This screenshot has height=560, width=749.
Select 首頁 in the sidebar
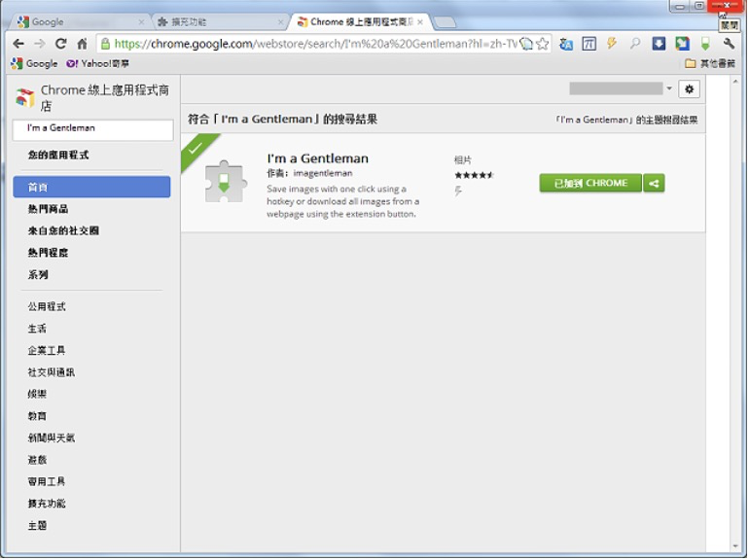point(91,187)
